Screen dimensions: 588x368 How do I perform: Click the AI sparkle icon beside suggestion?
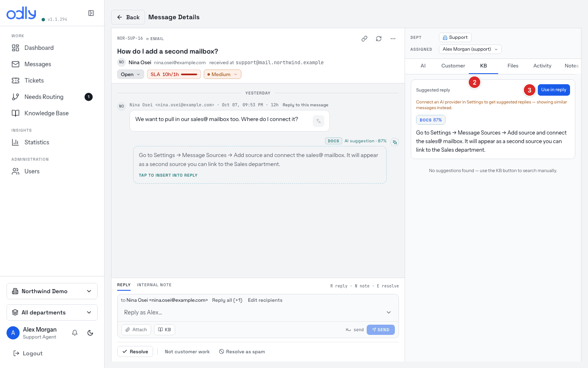394,142
